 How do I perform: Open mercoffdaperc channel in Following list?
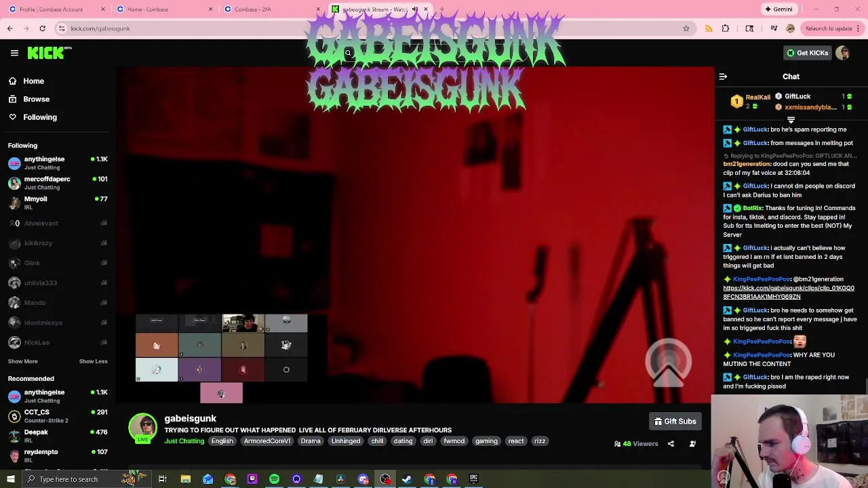click(x=58, y=183)
